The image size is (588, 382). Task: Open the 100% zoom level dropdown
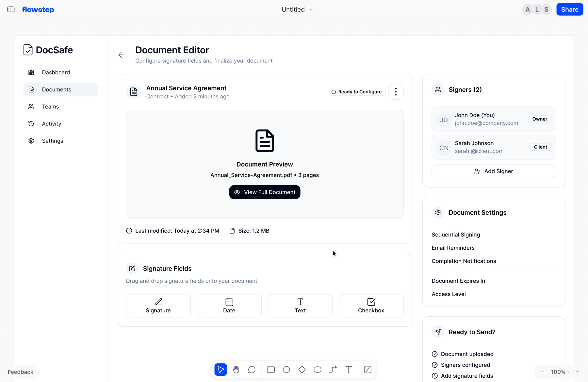pos(560,372)
